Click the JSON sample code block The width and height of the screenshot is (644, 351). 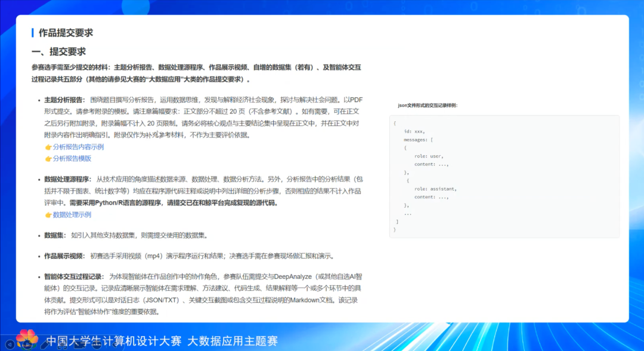pyautogui.click(x=504, y=176)
